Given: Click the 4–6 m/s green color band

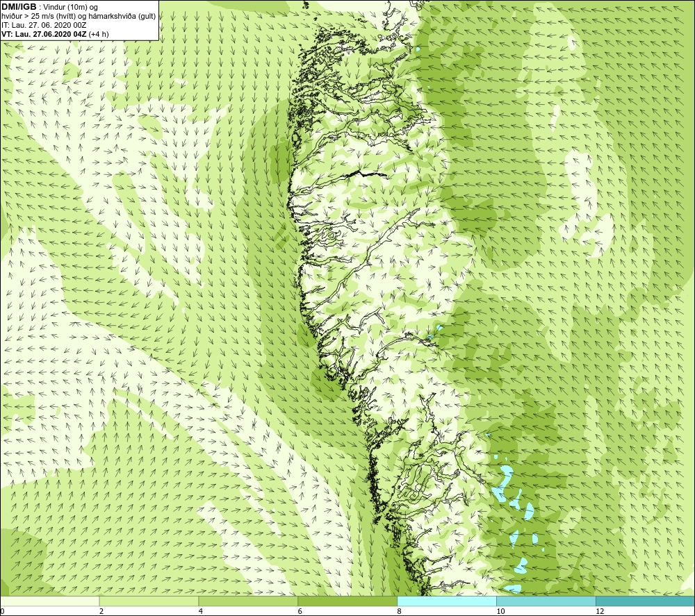Looking at the screenshot, I should coord(248,601).
